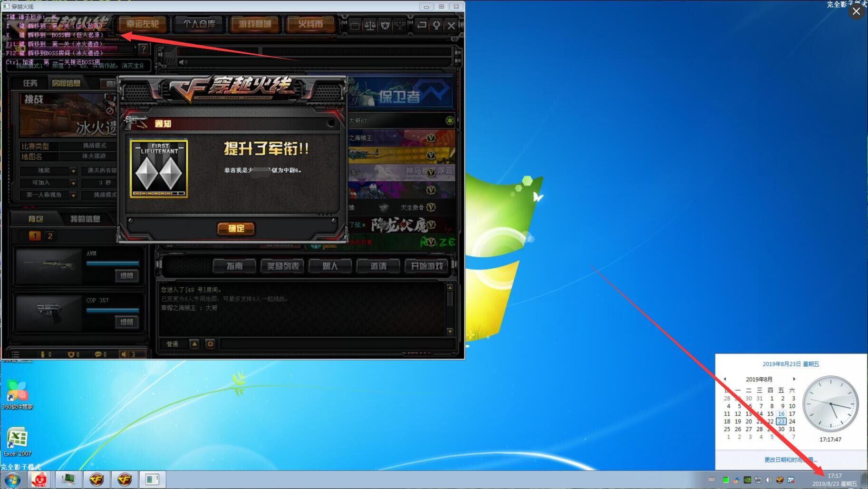Open 个人仓库 personal storage
Screen dimensions: 868x489
(x=199, y=24)
